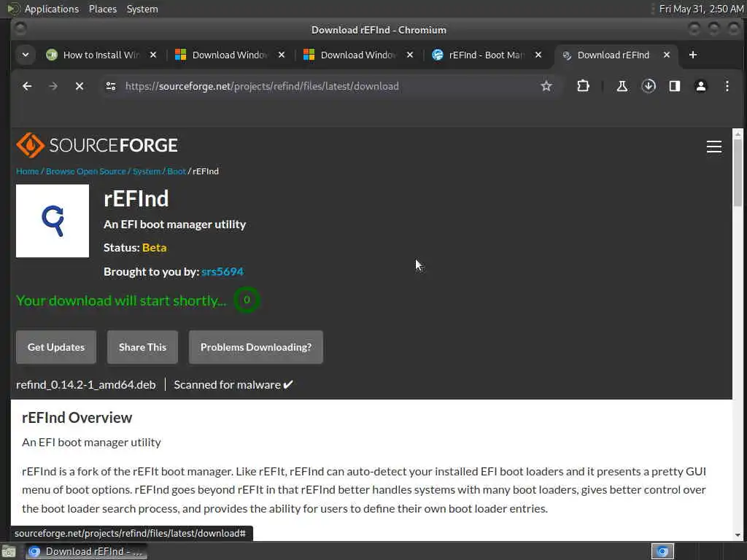Click the download countdown circle
This screenshot has height=560, width=747.
coord(247,300)
